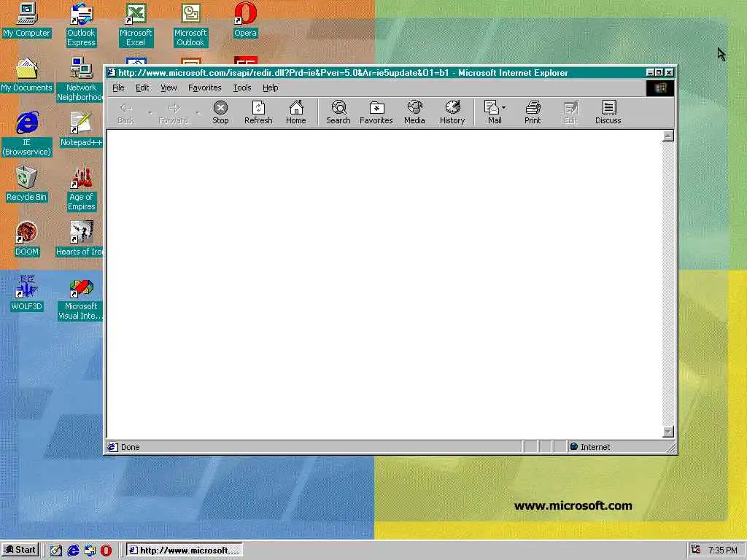The height and width of the screenshot is (560, 747).
Task: Open Discuss toolbar button
Action: [608, 112]
